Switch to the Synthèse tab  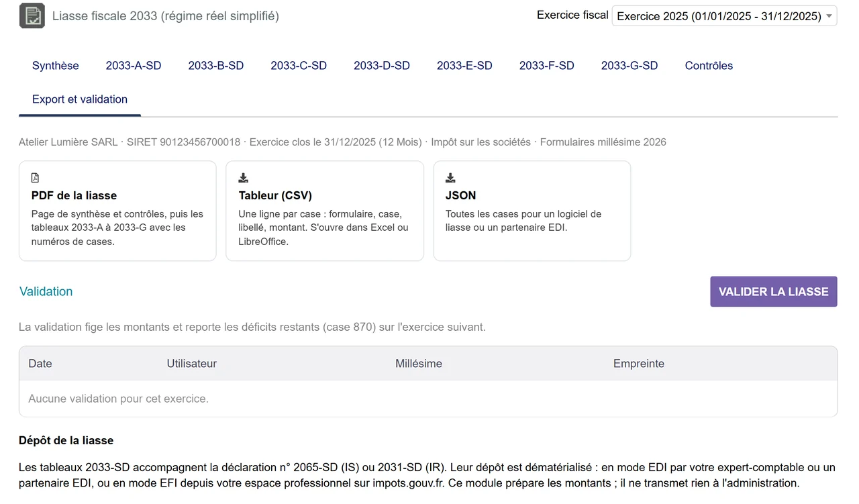(x=56, y=66)
